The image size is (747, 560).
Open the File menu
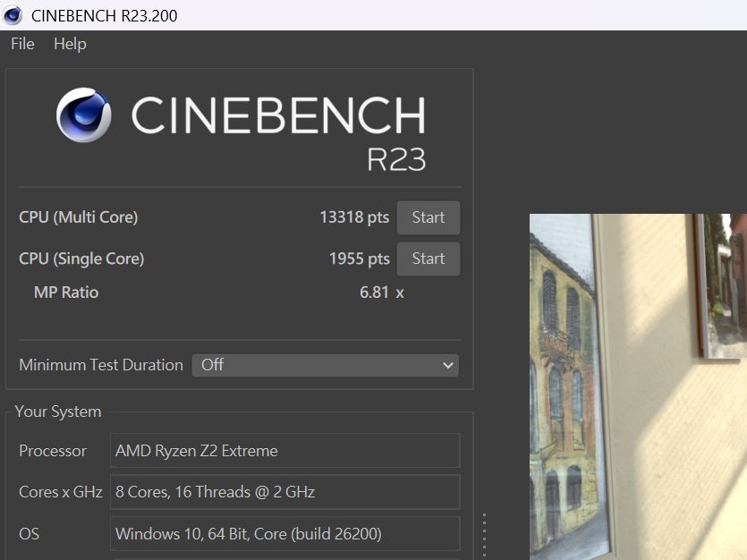pyautogui.click(x=22, y=44)
